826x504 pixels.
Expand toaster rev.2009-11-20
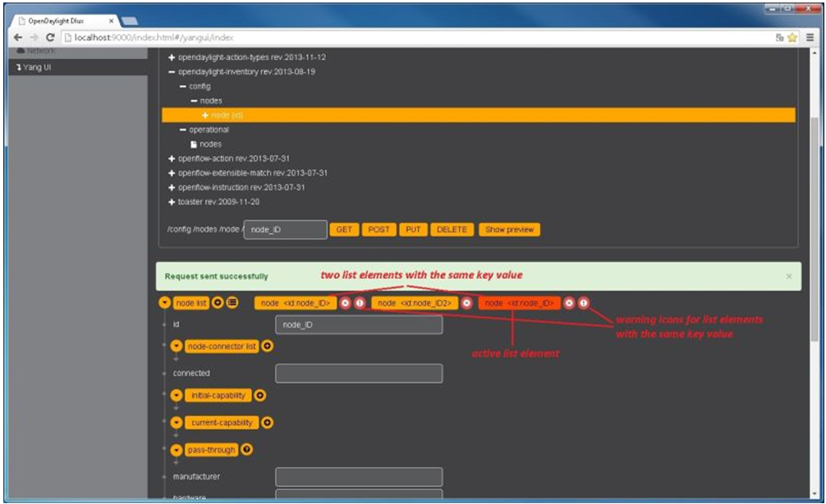(x=172, y=202)
